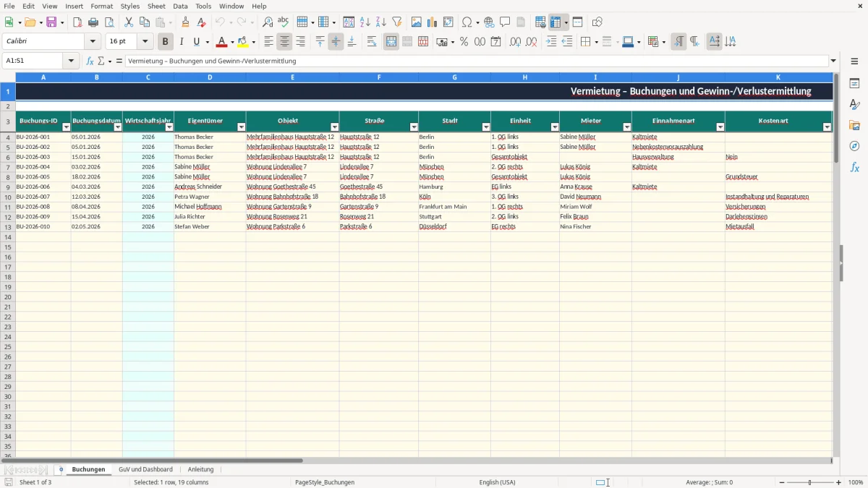Click the Font Color red swatch
Viewport: 868px width, 488px height.
point(222,42)
